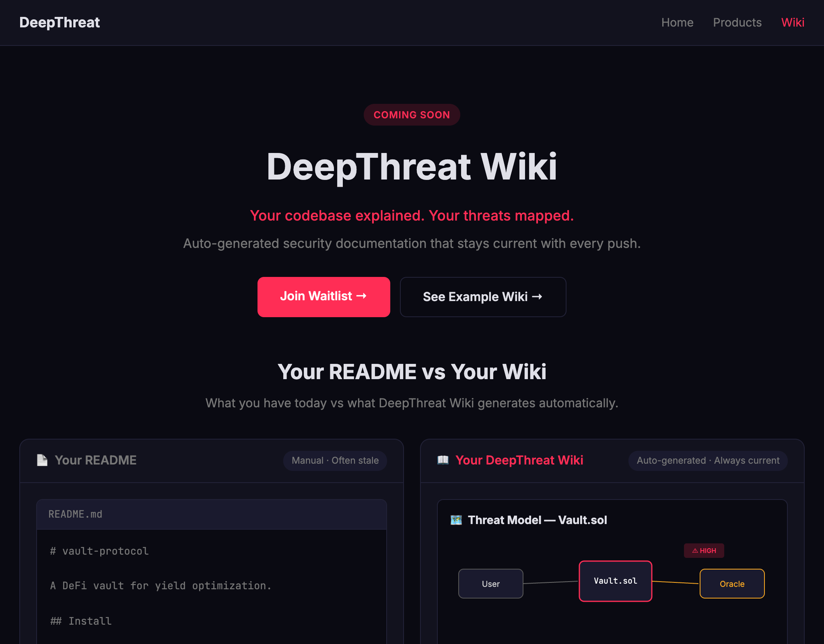
Task: Go to the Wiki navigation link
Action: point(793,23)
